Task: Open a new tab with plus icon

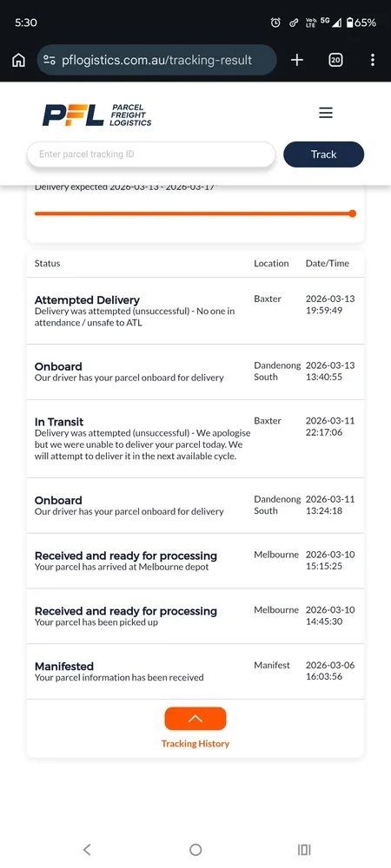Action: tap(297, 60)
